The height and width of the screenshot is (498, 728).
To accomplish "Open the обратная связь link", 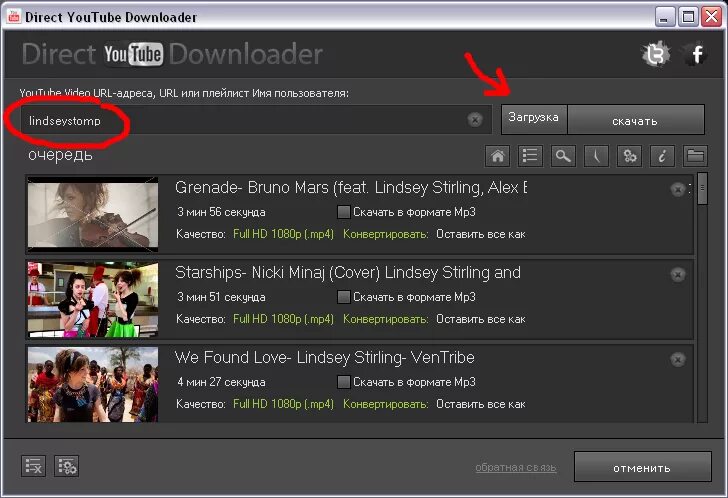I will tap(515, 467).
